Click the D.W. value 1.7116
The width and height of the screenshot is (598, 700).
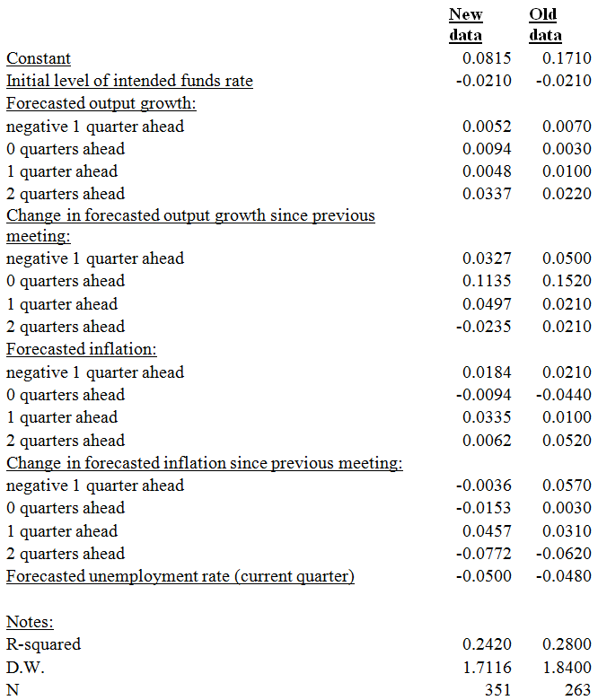point(487,667)
